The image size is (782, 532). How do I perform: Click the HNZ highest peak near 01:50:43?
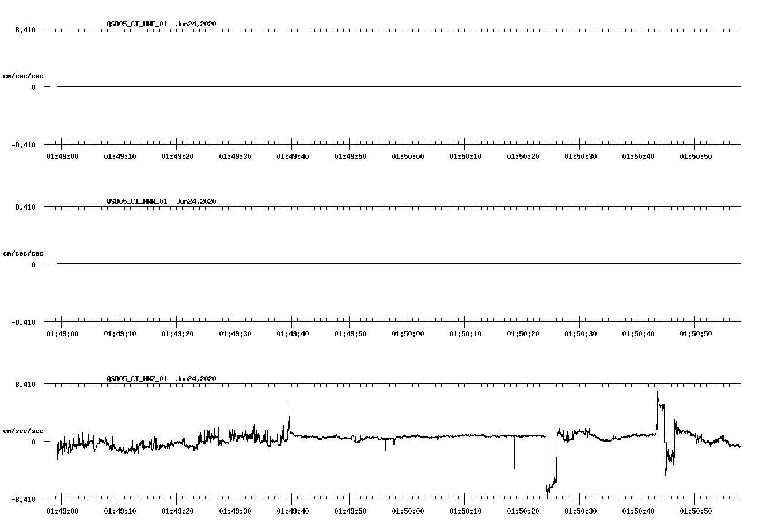point(659,412)
